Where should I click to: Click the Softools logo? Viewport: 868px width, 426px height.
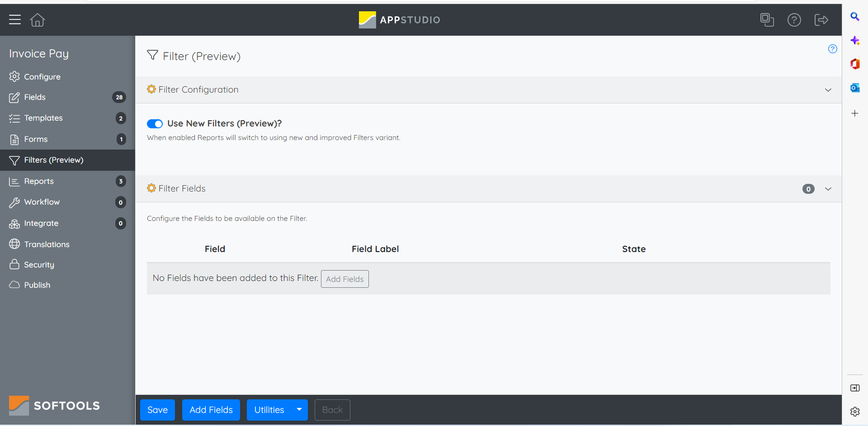[x=54, y=405]
